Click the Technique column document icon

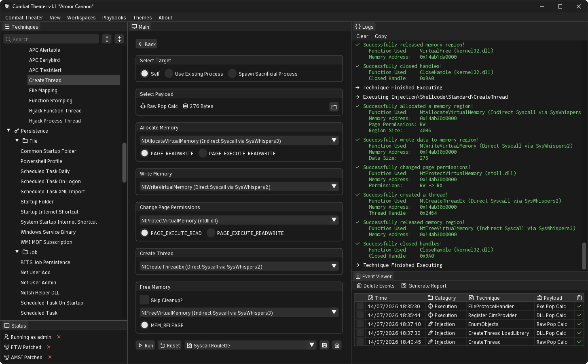pyautogui.click(x=471, y=298)
